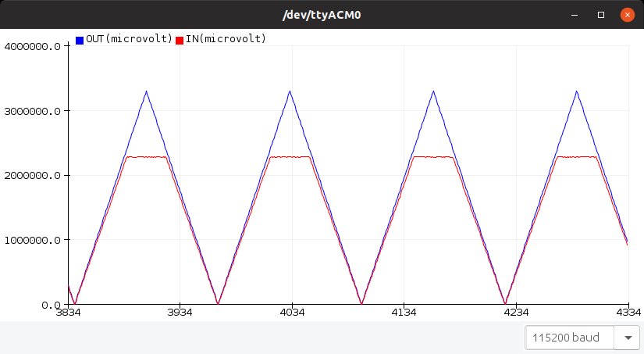Click the 4334 x-axis label

pyautogui.click(x=627, y=313)
